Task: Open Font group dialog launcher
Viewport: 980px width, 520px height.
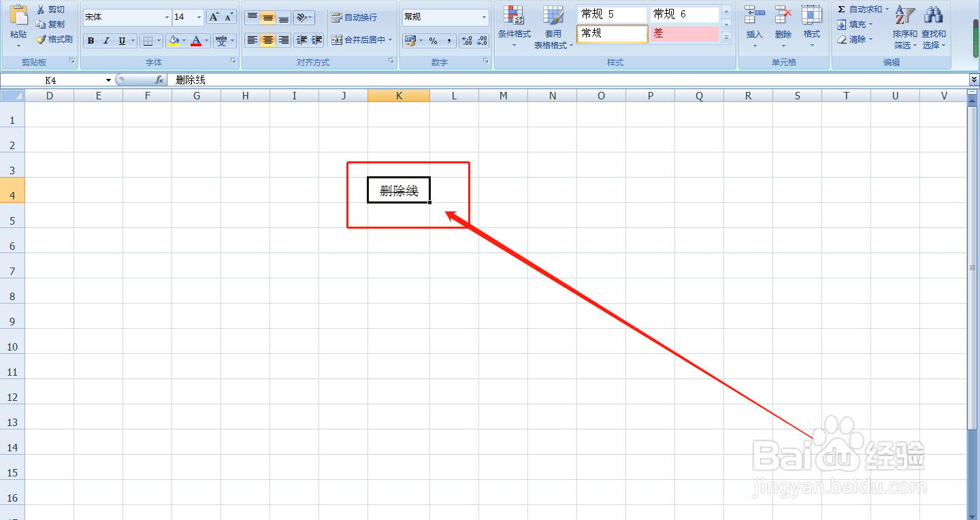Action: click(233, 61)
